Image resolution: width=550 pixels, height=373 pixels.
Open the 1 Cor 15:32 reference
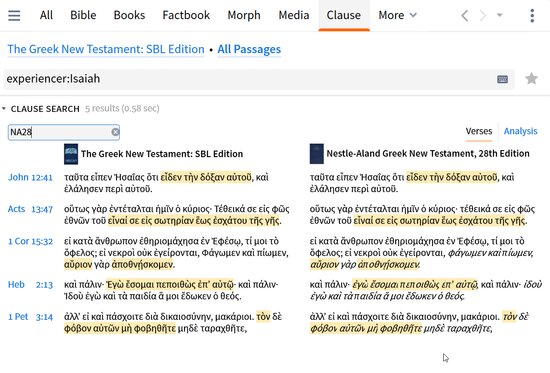click(30, 241)
